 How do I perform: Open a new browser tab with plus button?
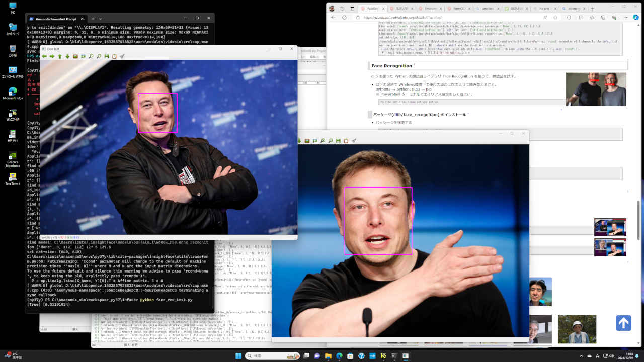[x=592, y=9]
